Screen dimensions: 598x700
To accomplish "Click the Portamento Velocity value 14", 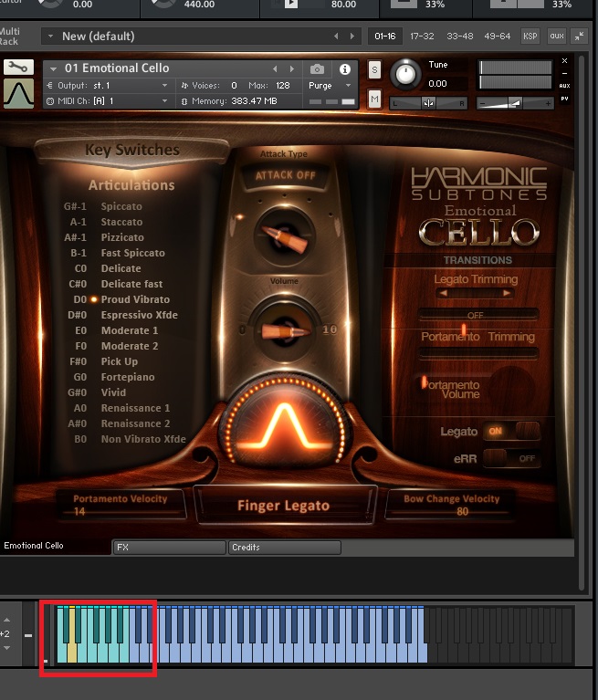I will [79, 512].
